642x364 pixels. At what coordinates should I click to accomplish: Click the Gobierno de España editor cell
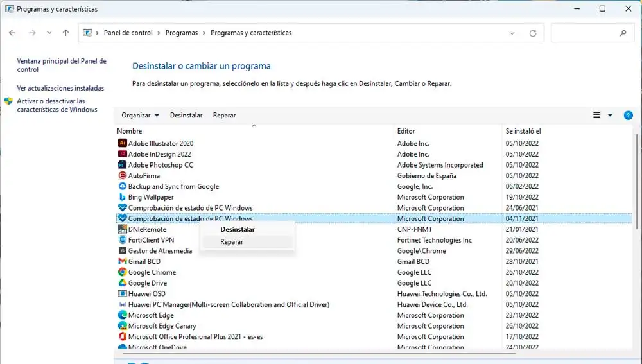click(427, 175)
